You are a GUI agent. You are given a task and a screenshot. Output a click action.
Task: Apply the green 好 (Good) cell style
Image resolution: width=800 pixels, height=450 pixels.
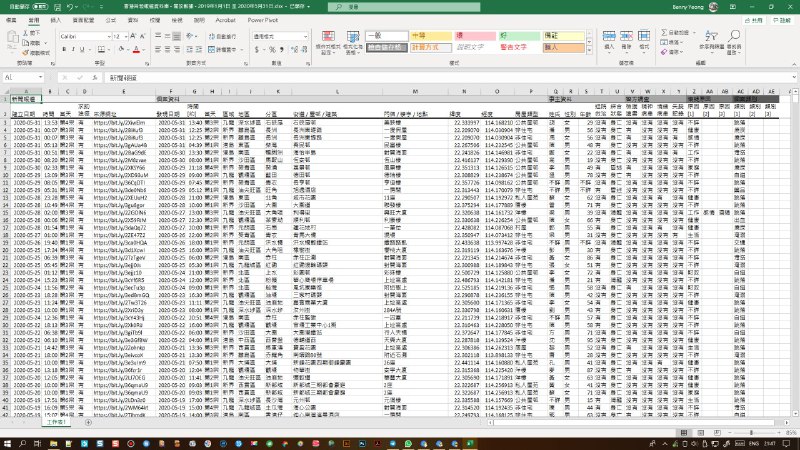(519, 35)
